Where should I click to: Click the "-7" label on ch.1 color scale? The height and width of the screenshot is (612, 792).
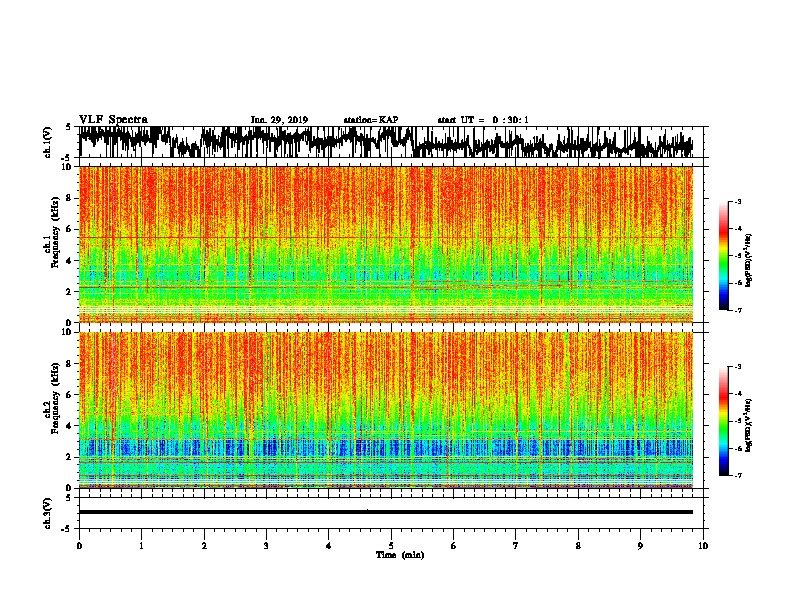[x=738, y=310]
